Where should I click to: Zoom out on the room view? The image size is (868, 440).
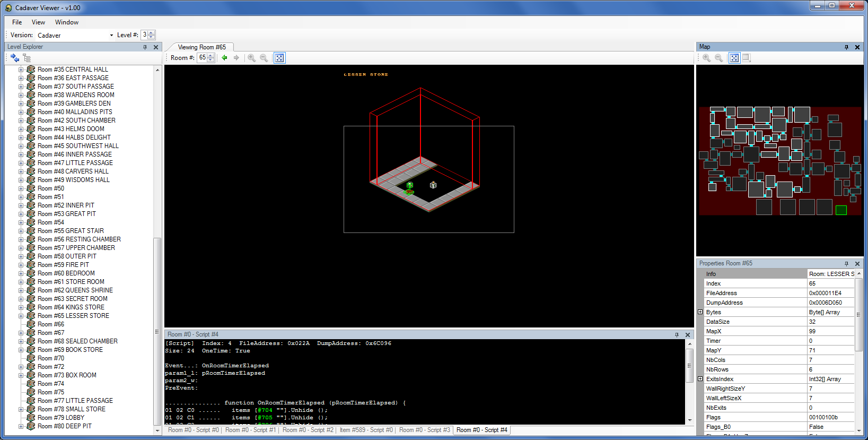(x=264, y=58)
